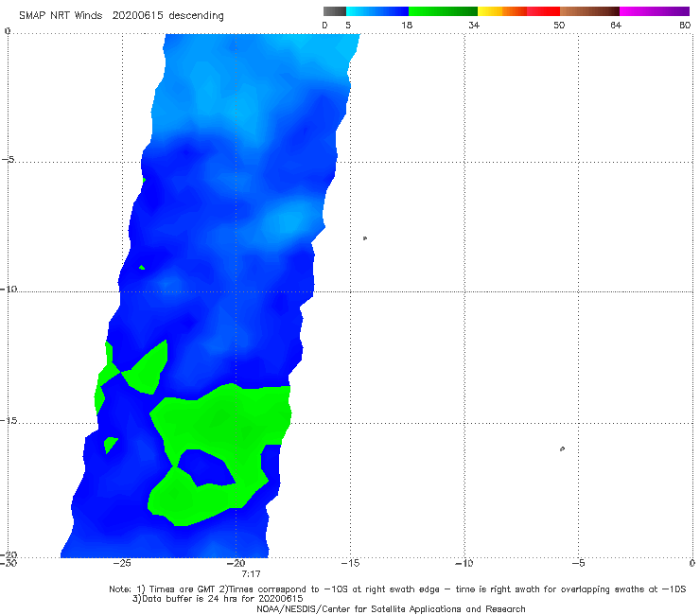Click the "SMAP NRT Winds" title text
This screenshot has width=700, height=615.
click(61, 16)
